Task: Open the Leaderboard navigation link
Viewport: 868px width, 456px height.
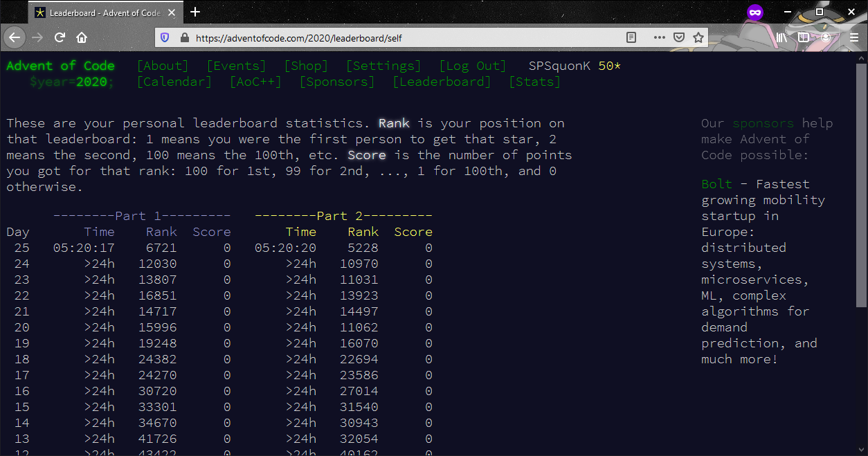Action: coord(442,82)
